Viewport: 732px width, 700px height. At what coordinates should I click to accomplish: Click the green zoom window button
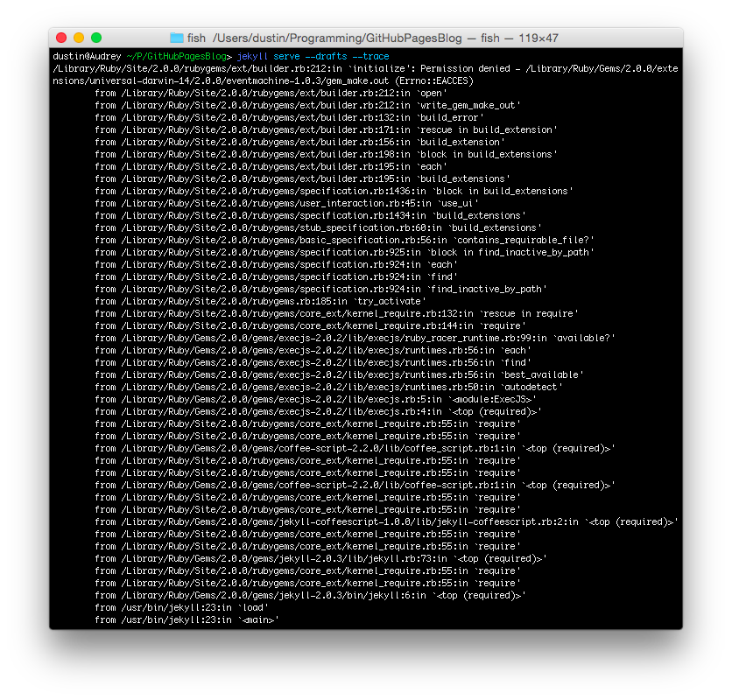tap(96, 38)
